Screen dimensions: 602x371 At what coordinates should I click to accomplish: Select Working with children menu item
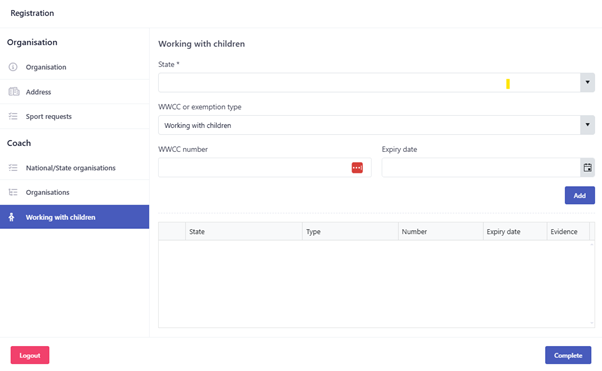[74, 217]
